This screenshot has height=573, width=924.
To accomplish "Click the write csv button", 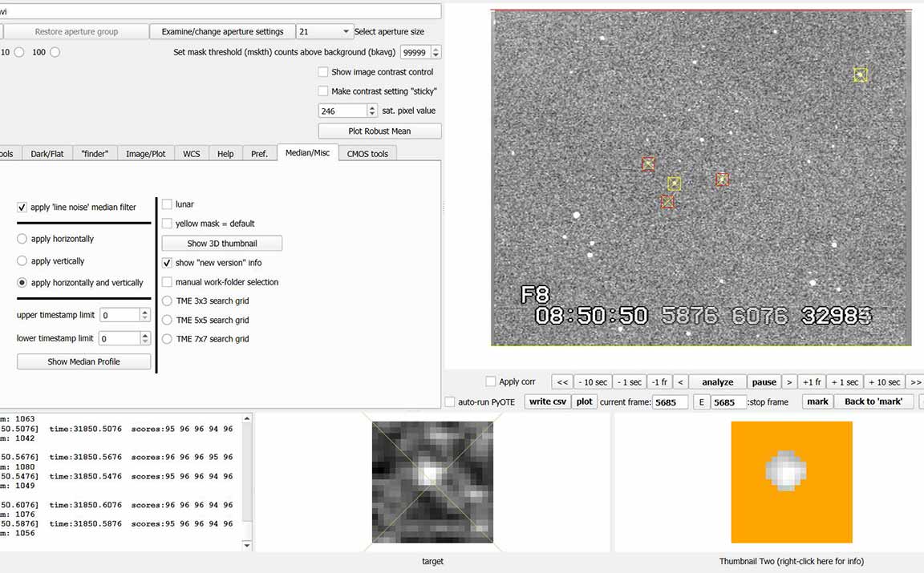I will tap(548, 402).
